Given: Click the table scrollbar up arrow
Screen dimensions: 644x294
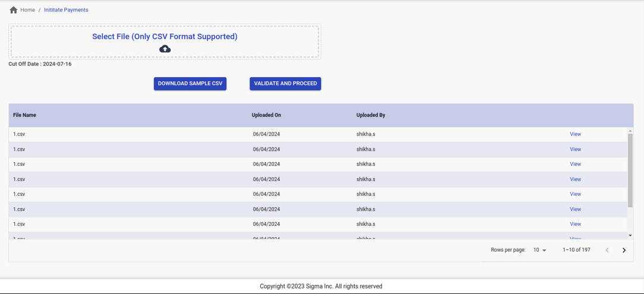Looking at the screenshot, I should [x=630, y=131].
